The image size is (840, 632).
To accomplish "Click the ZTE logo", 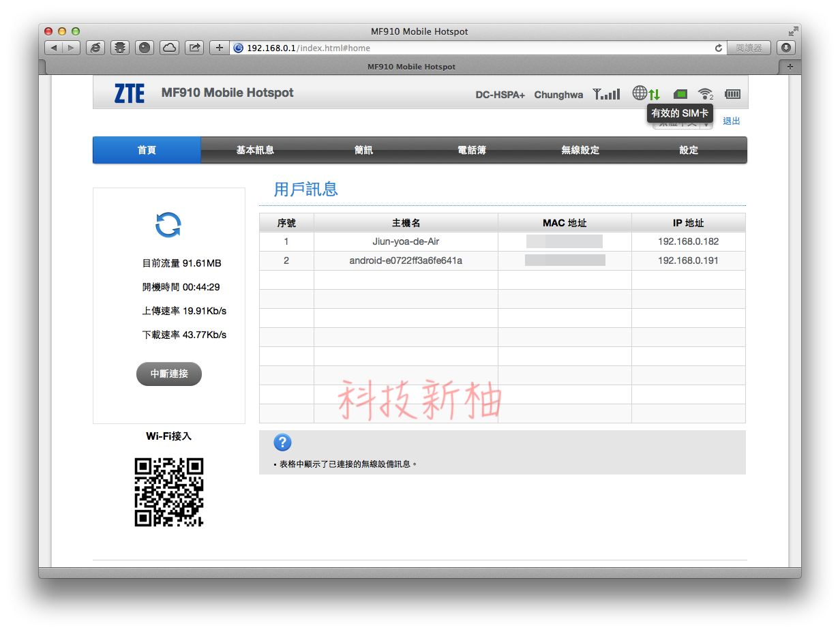I will coord(130,93).
